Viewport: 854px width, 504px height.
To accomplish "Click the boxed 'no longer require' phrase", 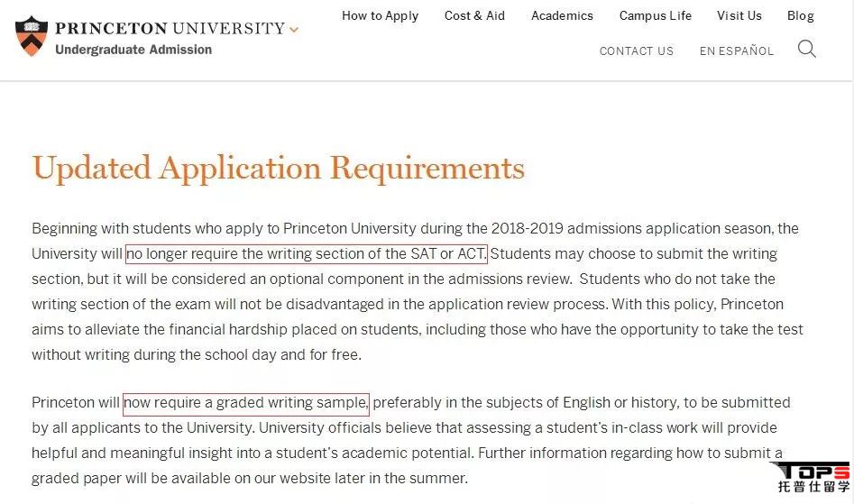I will 306,254.
